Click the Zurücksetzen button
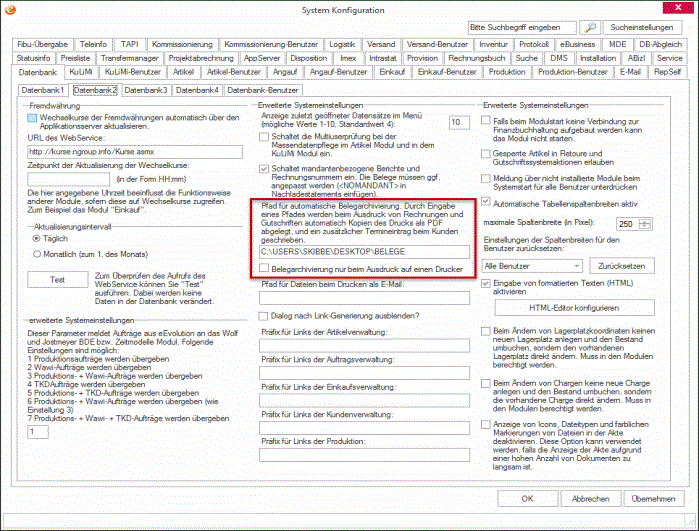699x531 pixels. click(621, 266)
